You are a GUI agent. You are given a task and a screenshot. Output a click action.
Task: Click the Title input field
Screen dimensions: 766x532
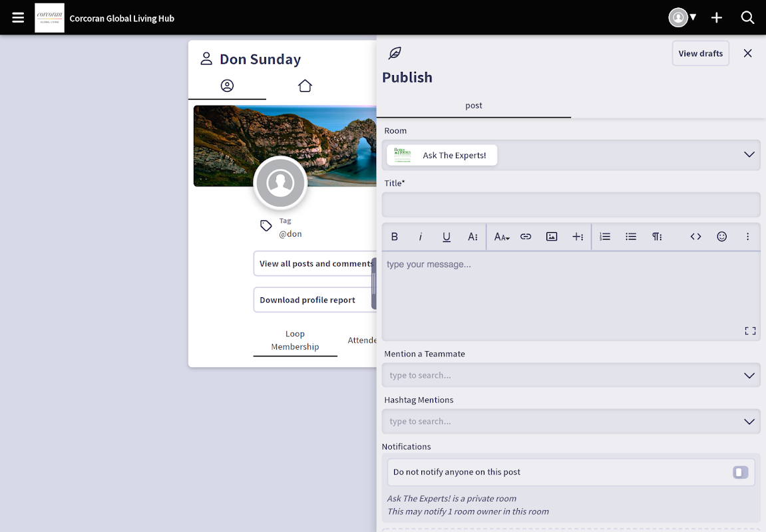point(571,205)
